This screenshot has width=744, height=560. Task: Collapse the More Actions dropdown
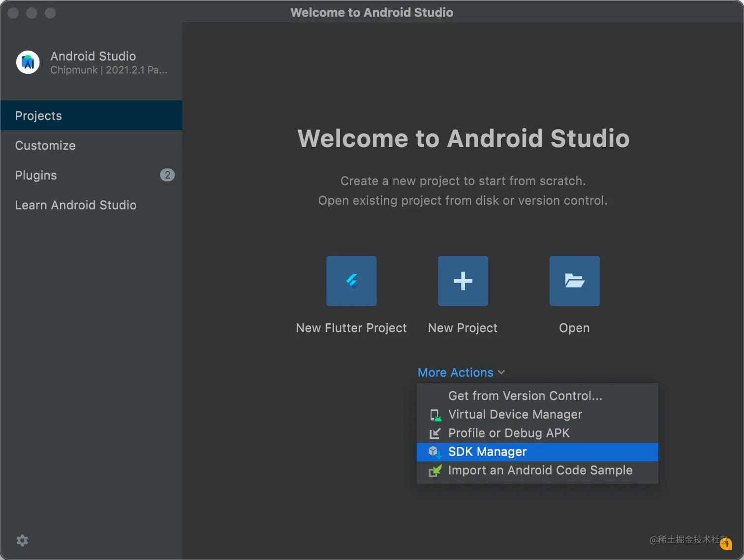461,373
